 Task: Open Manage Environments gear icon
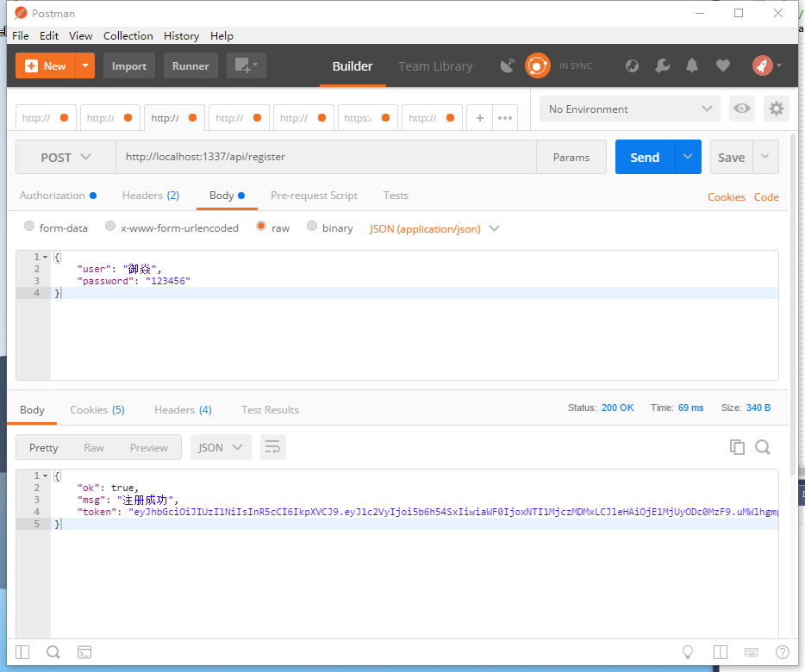776,109
